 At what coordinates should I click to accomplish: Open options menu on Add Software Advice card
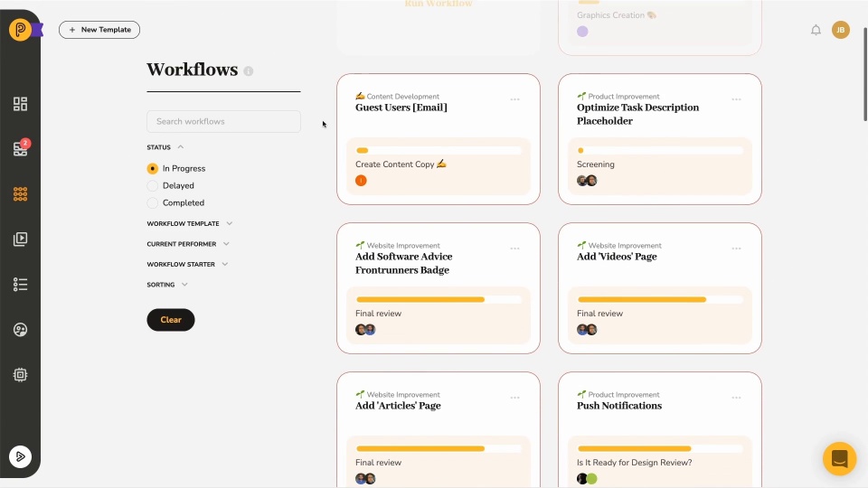(514, 249)
